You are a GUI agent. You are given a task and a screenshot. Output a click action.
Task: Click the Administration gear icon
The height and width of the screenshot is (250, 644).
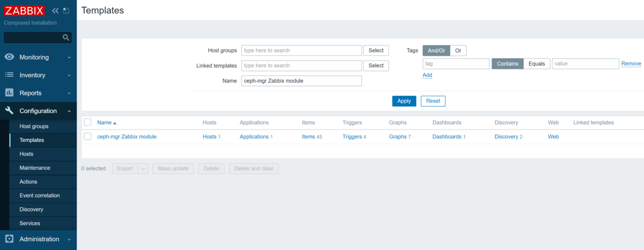coord(9,239)
